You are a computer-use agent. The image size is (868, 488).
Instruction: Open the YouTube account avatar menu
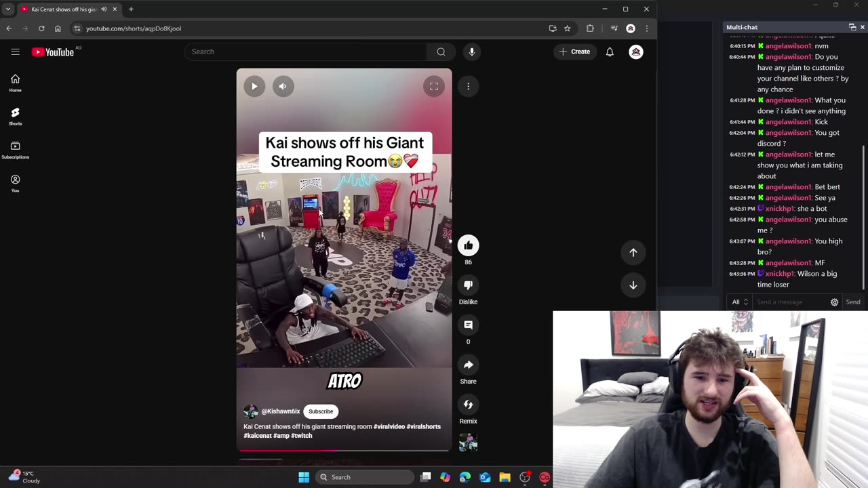pos(636,52)
